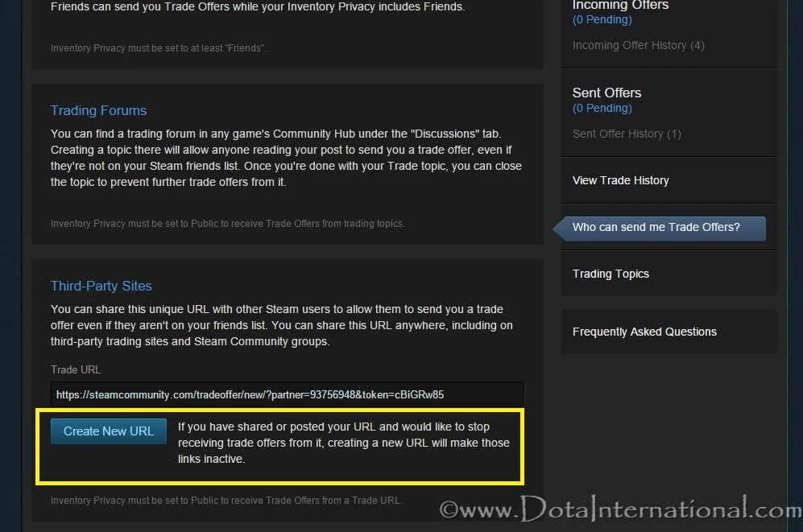Click note 'Inventory Privacy must be set to at least Friends'

tap(158, 48)
